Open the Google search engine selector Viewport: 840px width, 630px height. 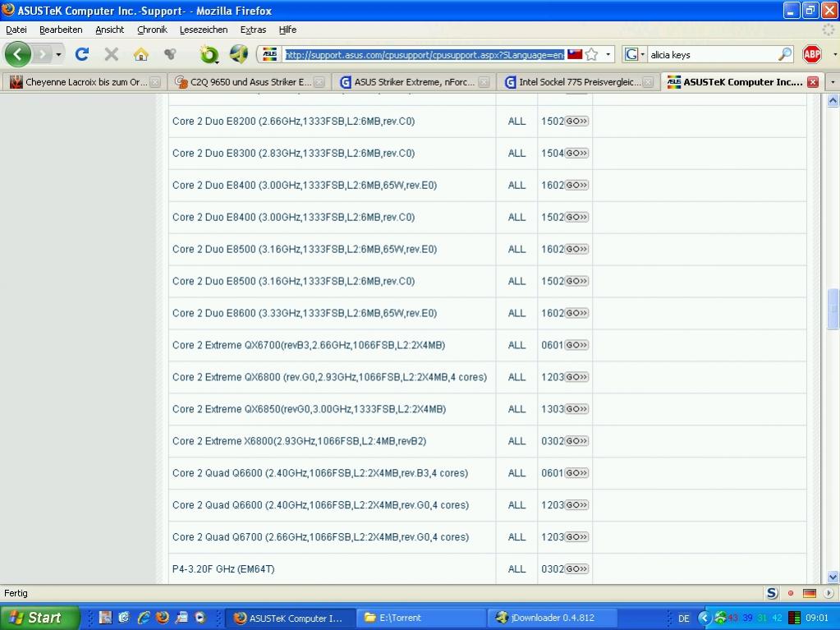coord(635,54)
